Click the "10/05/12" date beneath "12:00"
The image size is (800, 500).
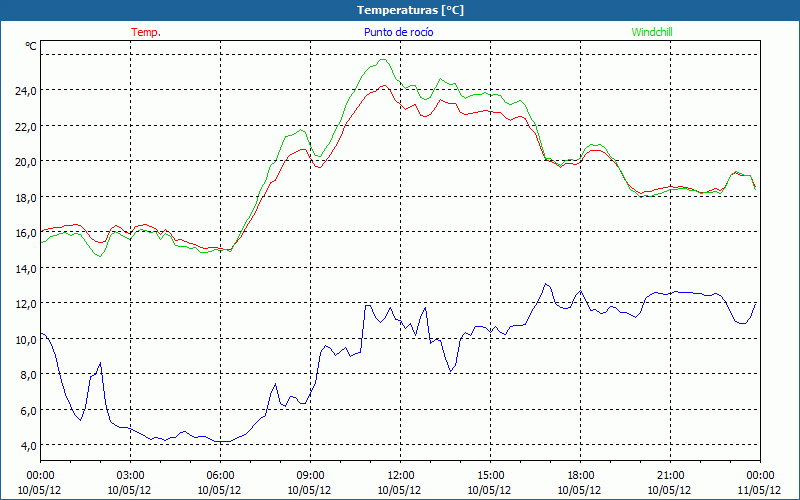[x=399, y=490]
